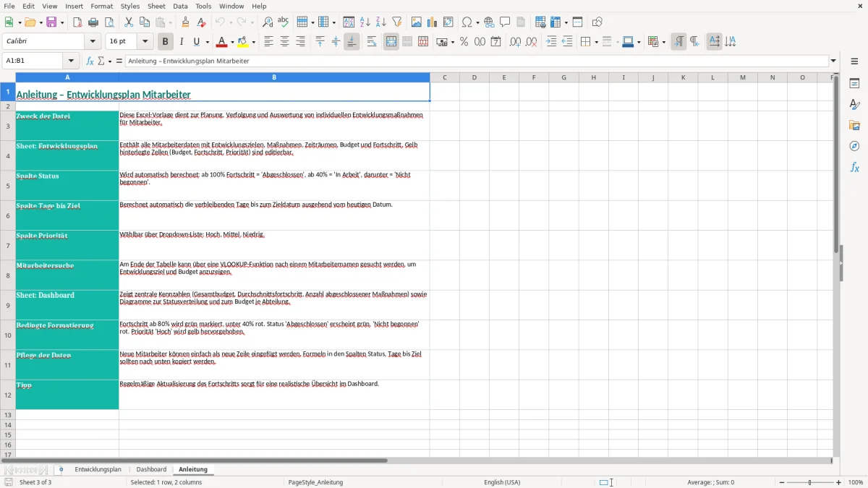This screenshot has width=868, height=488.
Task: Click English (USA) language in status bar
Action: (x=502, y=482)
